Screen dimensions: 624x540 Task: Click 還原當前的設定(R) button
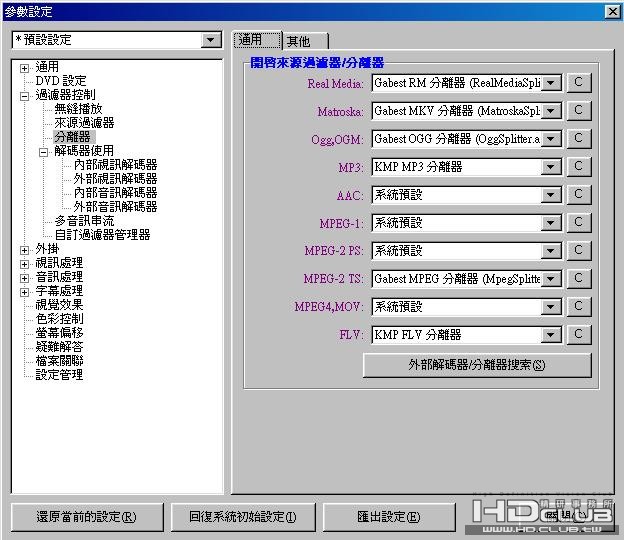(x=87, y=517)
